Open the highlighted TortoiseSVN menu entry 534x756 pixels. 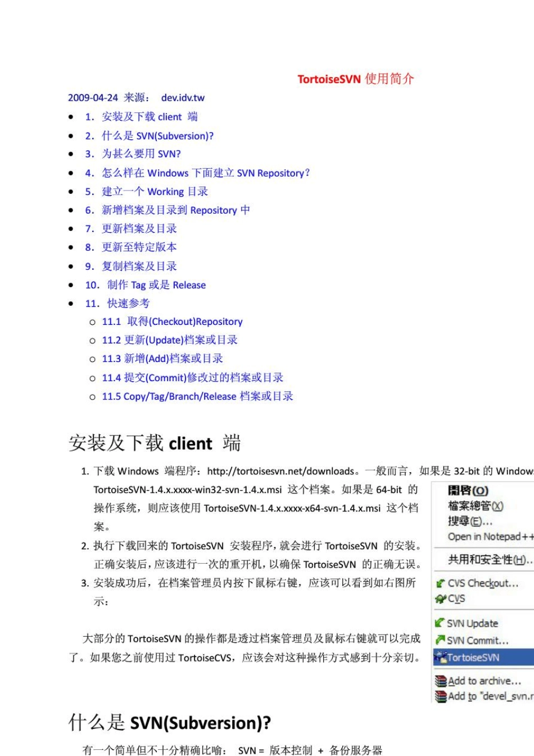(x=483, y=657)
